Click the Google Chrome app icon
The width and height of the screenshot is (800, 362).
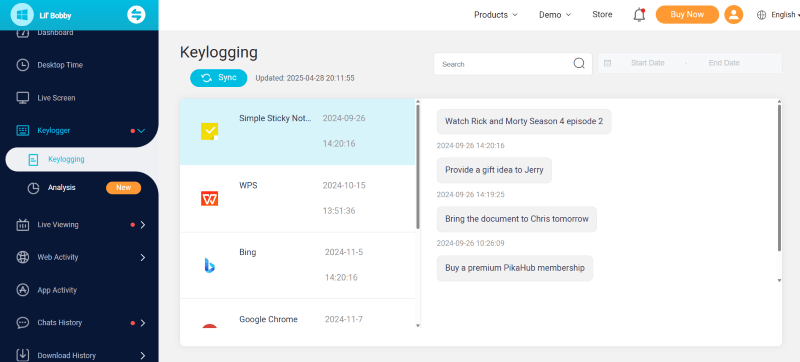pos(209,326)
